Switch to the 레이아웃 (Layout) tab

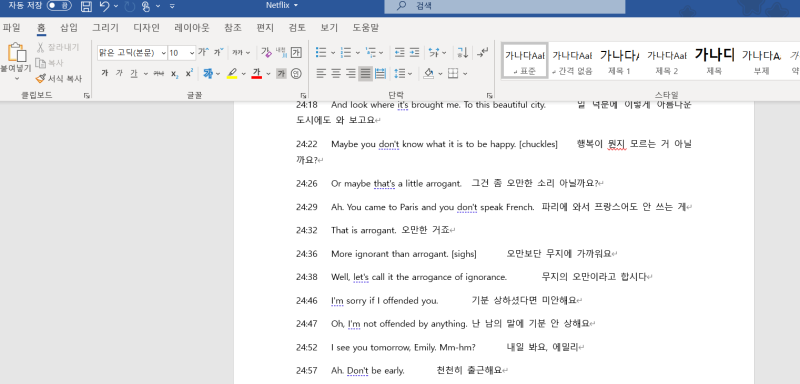click(x=191, y=28)
